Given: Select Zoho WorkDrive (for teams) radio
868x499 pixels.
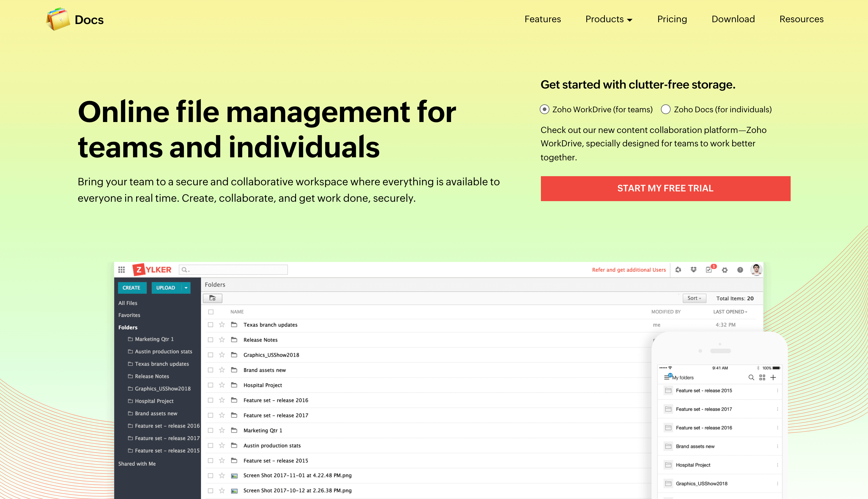Looking at the screenshot, I should pos(544,109).
